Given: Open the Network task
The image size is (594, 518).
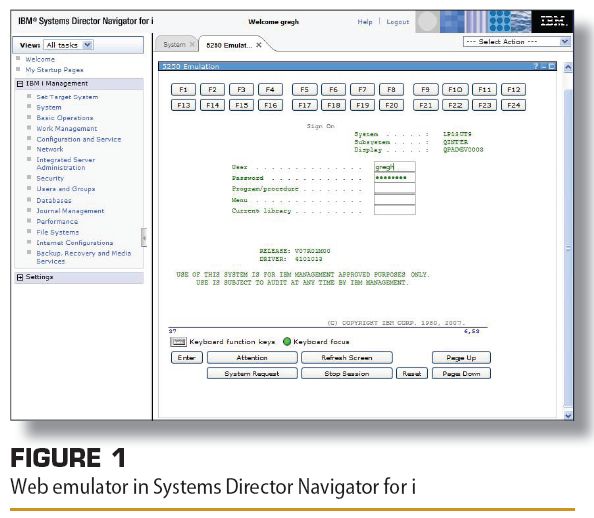Looking at the screenshot, I should 50,149.
